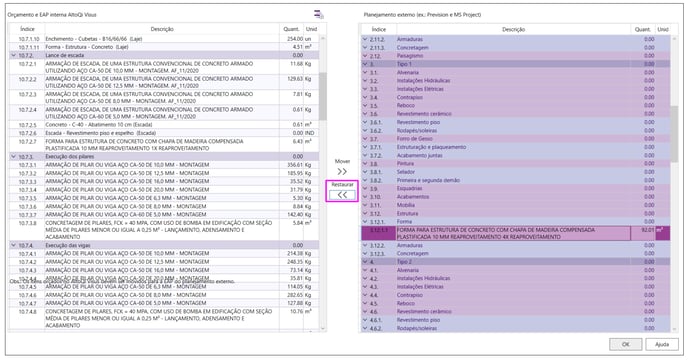Select row 10.7.3.7 Armação CA-60 de 5,0 MM

click(x=164, y=215)
